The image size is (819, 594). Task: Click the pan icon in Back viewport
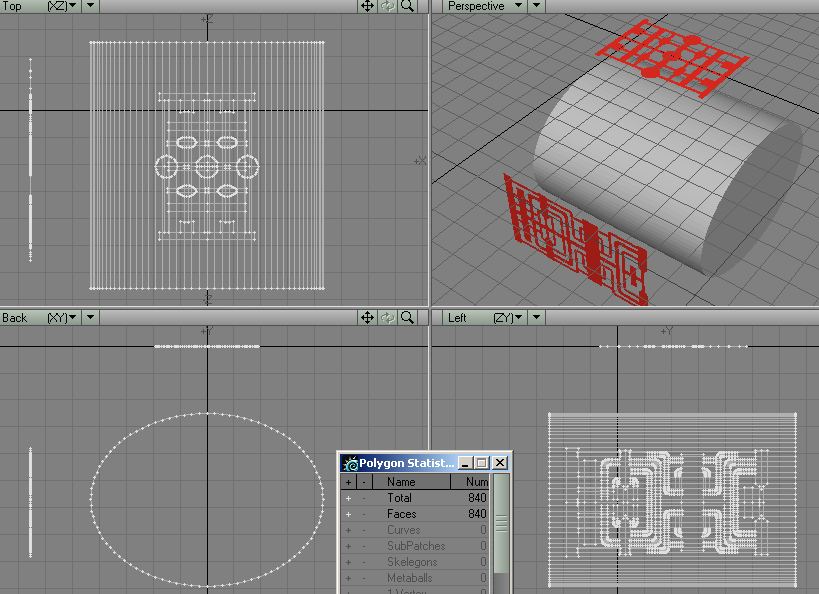click(x=367, y=317)
